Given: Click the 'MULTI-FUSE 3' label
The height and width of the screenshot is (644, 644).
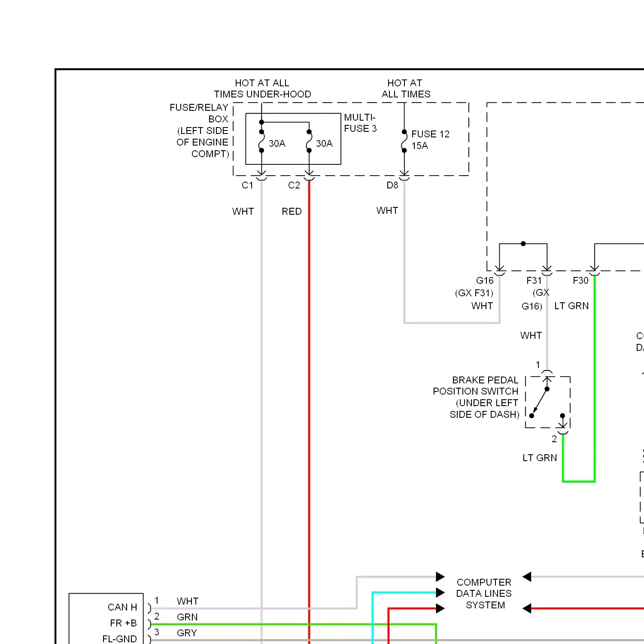Looking at the screenshot, I should [x=360, y=123].
